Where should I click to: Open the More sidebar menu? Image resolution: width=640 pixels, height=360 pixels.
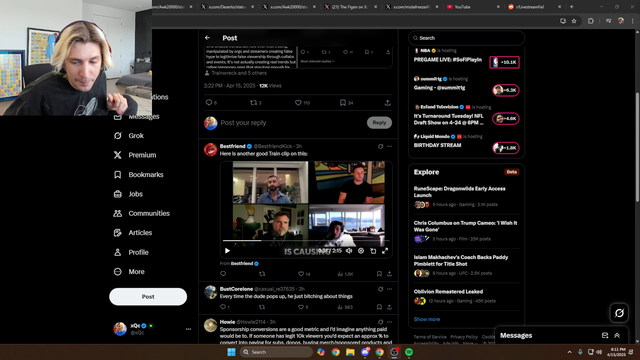click(x=129, y=272)
